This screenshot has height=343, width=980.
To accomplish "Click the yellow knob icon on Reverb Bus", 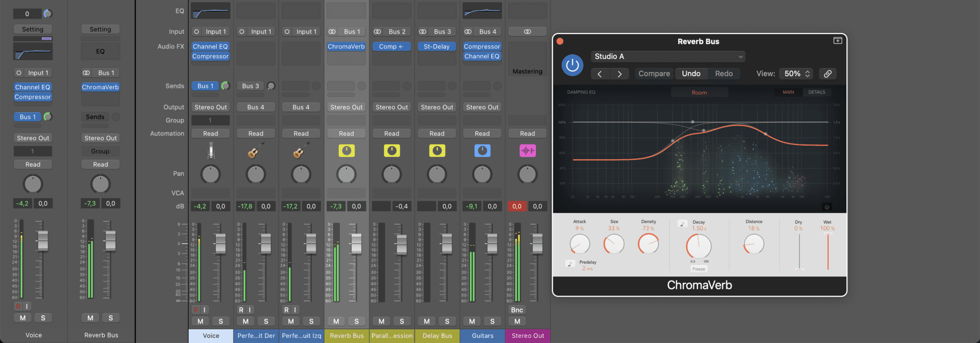I will click(x=346, y=151).
